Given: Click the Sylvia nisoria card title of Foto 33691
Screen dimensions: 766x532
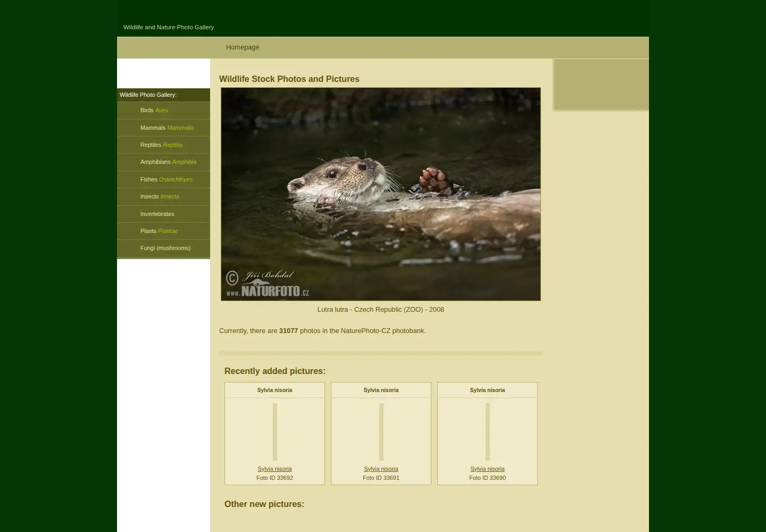Looking at the screenshot, I should pyautogui.click(x=381, y=390).
